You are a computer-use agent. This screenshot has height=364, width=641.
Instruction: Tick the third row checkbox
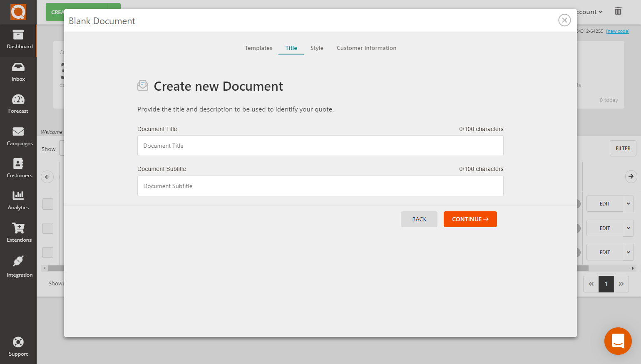click(x=48, y=252)
